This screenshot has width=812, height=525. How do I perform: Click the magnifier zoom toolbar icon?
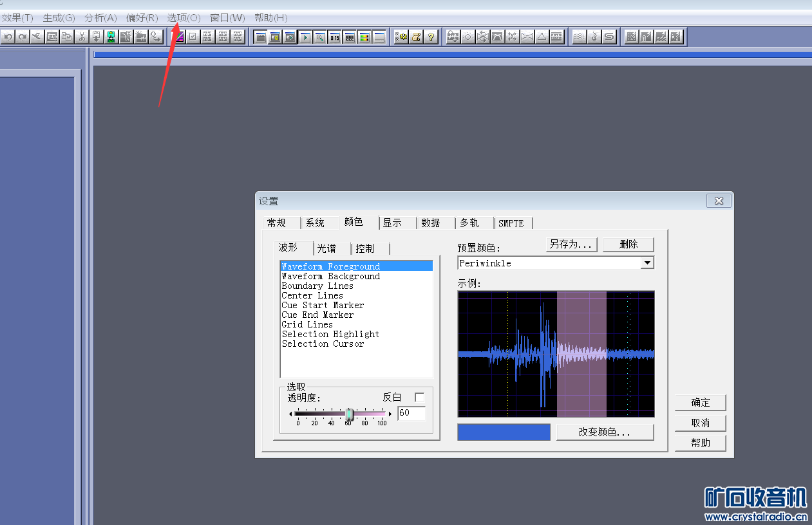(320, 37)
